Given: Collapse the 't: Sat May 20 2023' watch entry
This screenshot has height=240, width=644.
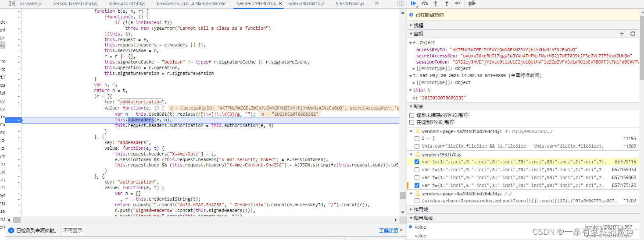Looking at the screenshot, I should click(x=410, y=76).
